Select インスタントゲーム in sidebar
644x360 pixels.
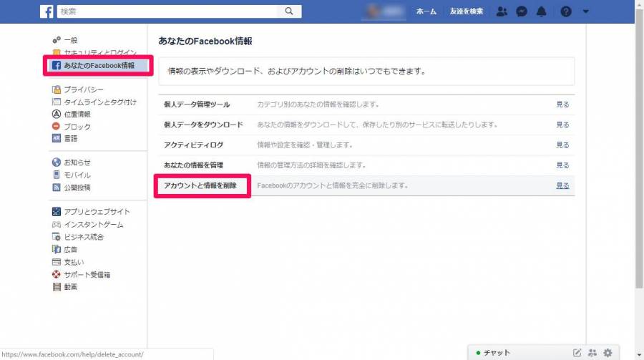click(x=94, y=225)
